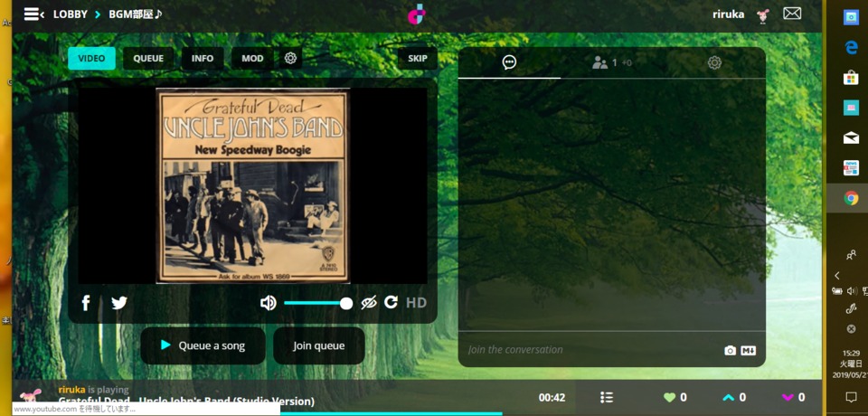The width and height of the screenshot is (868, 416).
Task: Upload image via camera icon in chat
Action: click(x=731, y=351)
